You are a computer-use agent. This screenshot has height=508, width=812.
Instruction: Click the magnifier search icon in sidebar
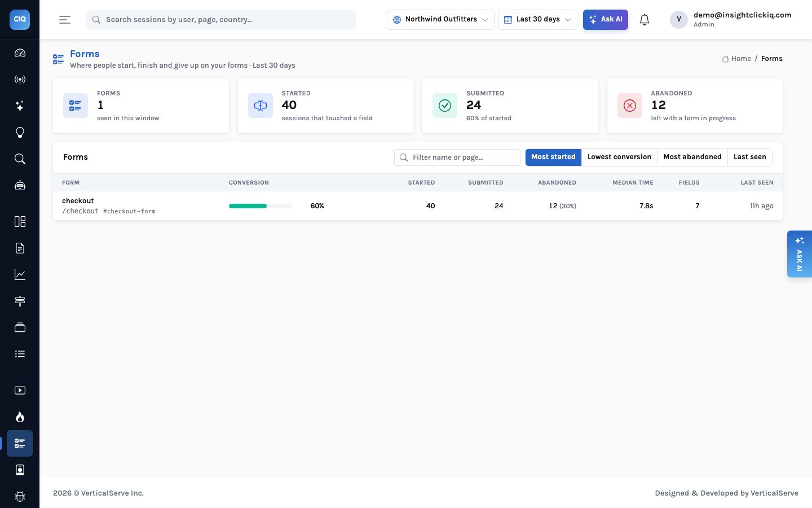[20, 159]
